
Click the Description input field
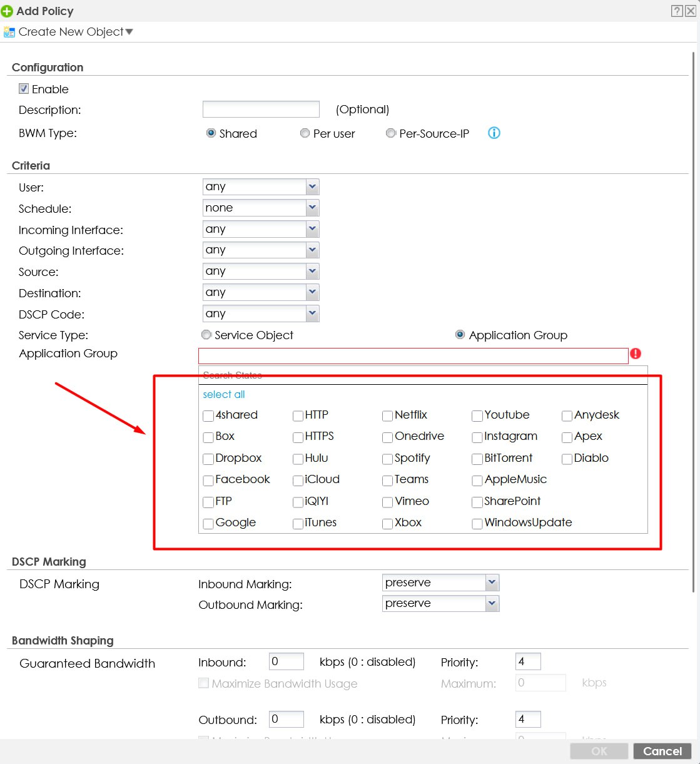pos(261,110)
